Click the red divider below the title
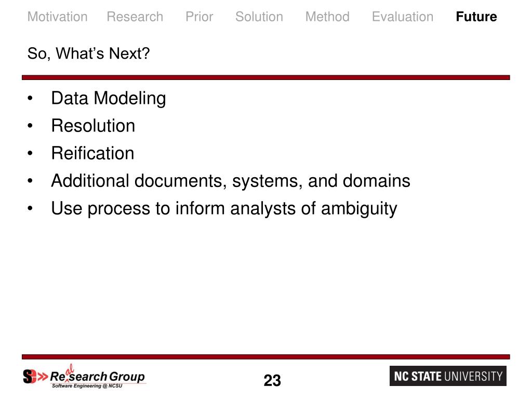Screen dimensions: 532x399 (265, 78)
